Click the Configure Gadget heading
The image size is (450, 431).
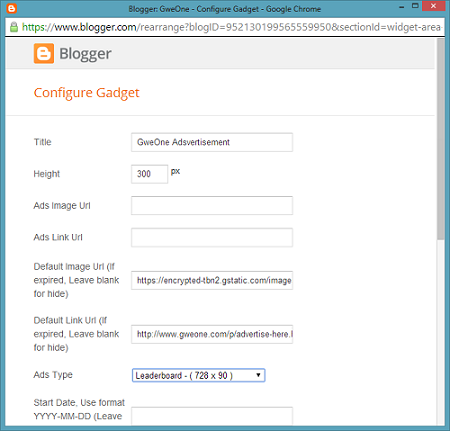click(x=86, y=93)
